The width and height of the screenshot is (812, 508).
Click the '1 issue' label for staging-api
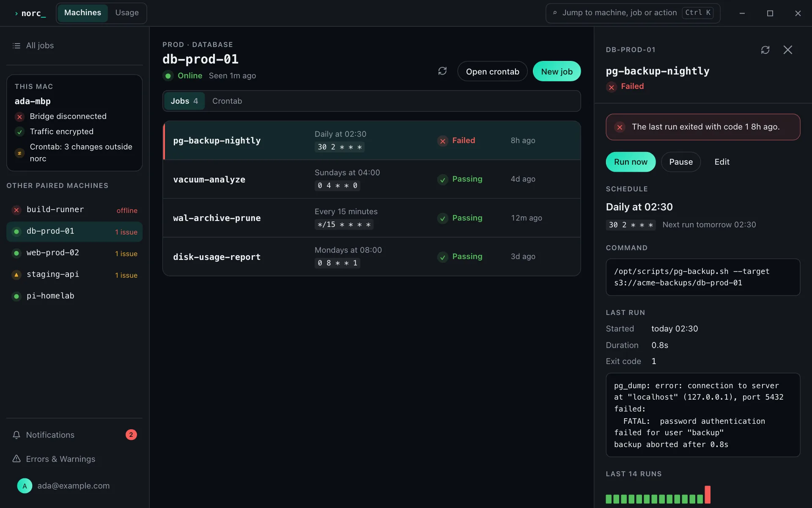[126, 275]
